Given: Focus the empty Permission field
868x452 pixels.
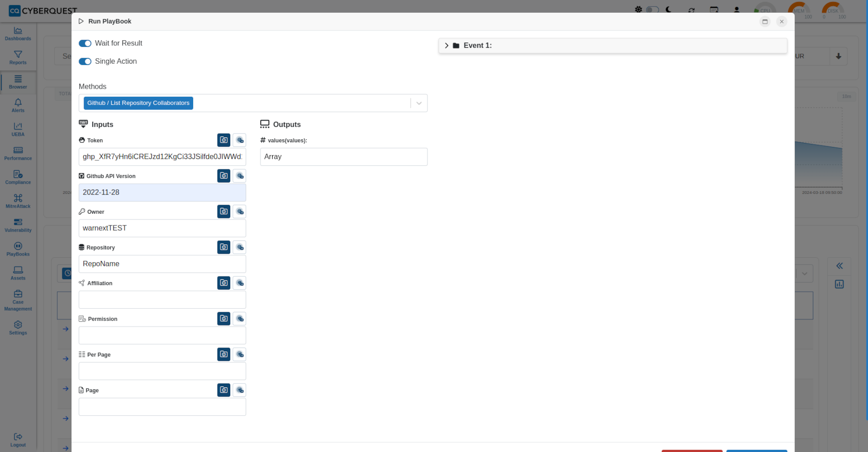Looking at the screenshot, I should pyautogui.click(x=162, y=335).
